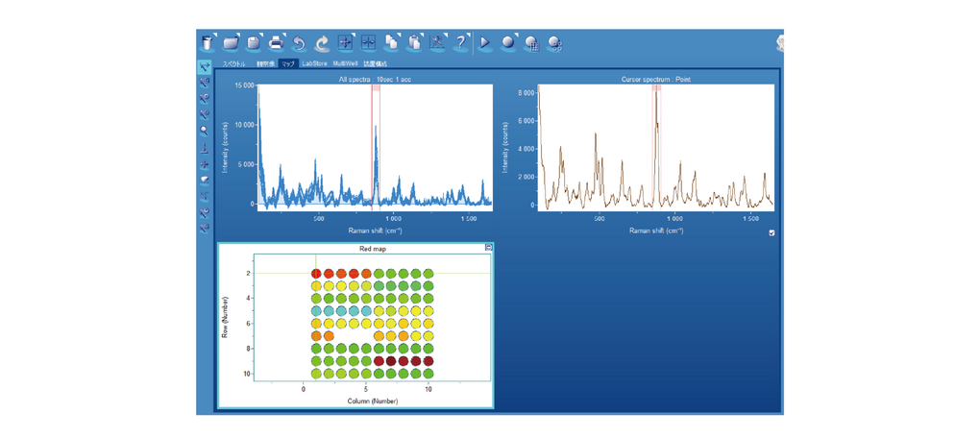This screenshot has width=980, height=437.
Task: Select the magnifier zoom tool in sidebar
Action: (x=205, y=131)
